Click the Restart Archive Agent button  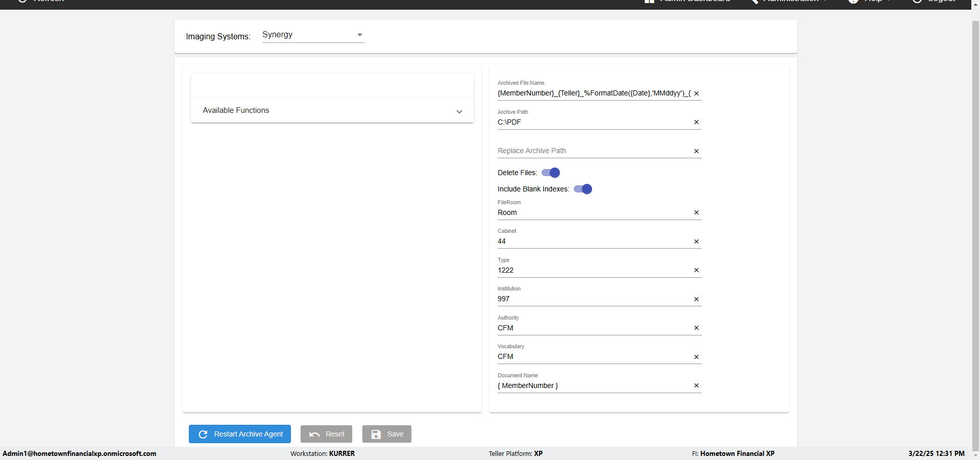(240, 434)
